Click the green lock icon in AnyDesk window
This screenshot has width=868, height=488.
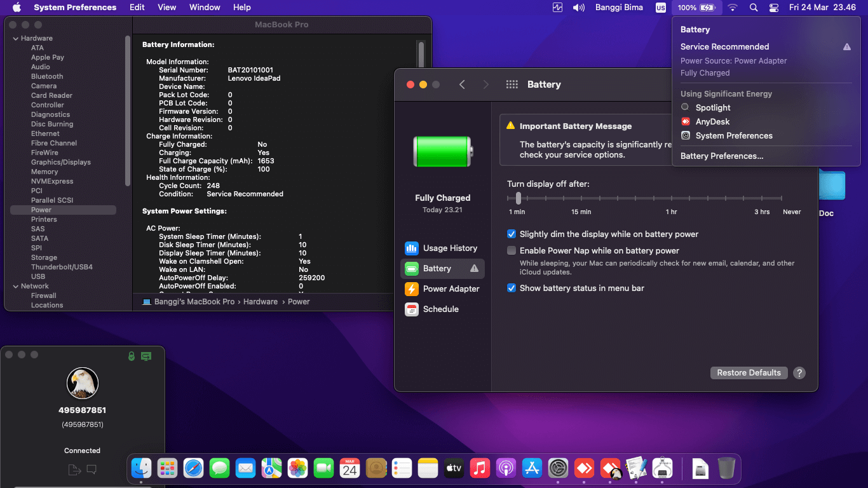pos(132,356)
